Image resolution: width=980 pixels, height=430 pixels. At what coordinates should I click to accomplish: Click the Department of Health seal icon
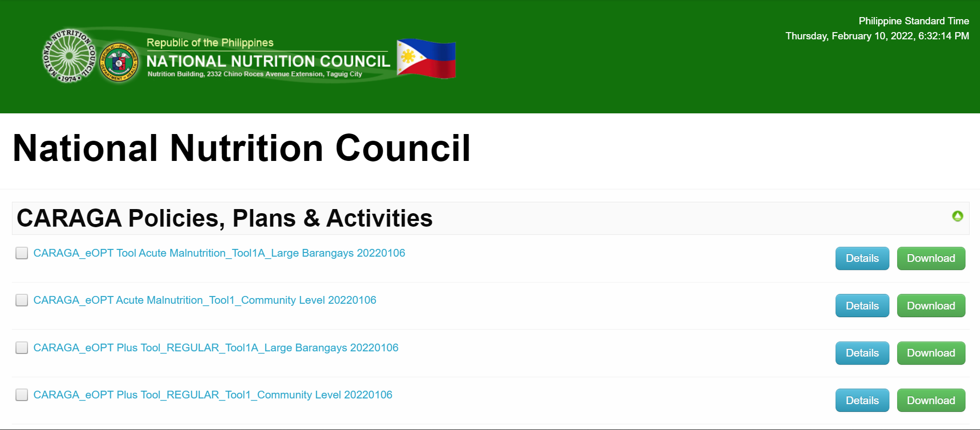coord(119,63)
